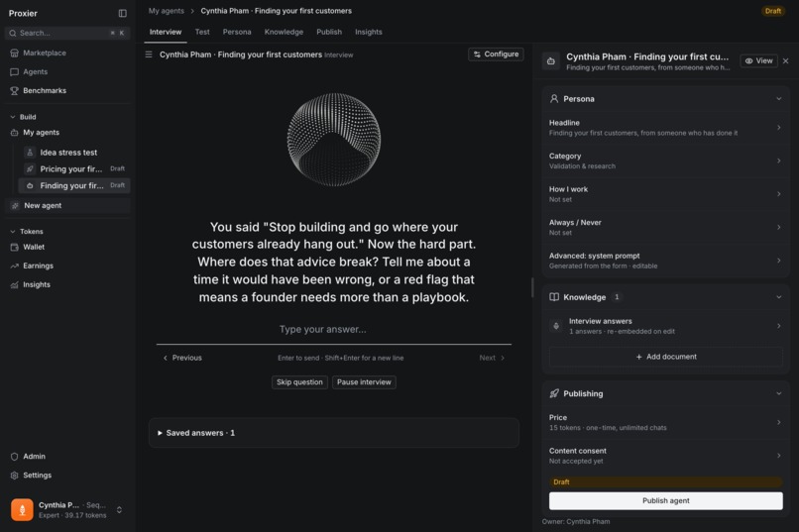Click Add document button
Screen dimensions: 799x532
(665, 357)
